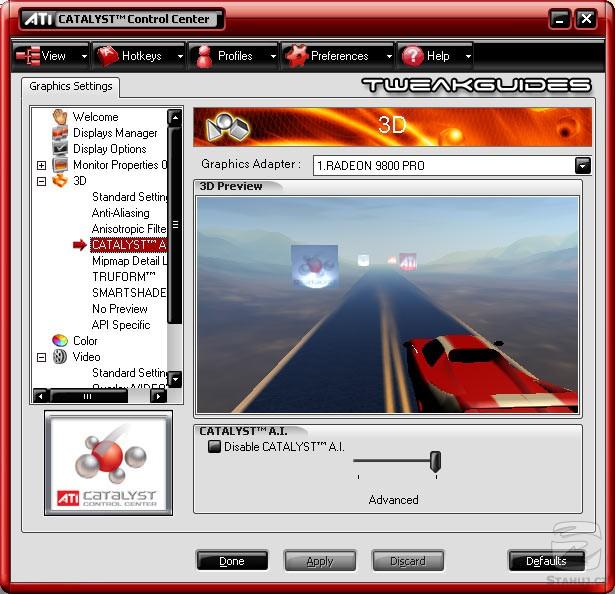
Task: Click the tree panel scroll up arrow
Action: click(175, 117)
